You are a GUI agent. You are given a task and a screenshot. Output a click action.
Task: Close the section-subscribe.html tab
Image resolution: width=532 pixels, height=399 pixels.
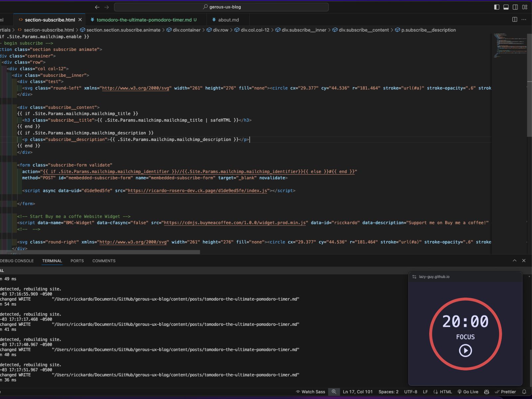80,20
